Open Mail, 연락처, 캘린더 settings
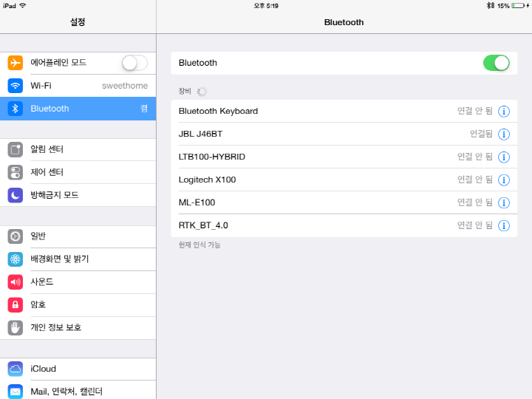Viewport: 532px width, 399px height. tap(78, 390)
